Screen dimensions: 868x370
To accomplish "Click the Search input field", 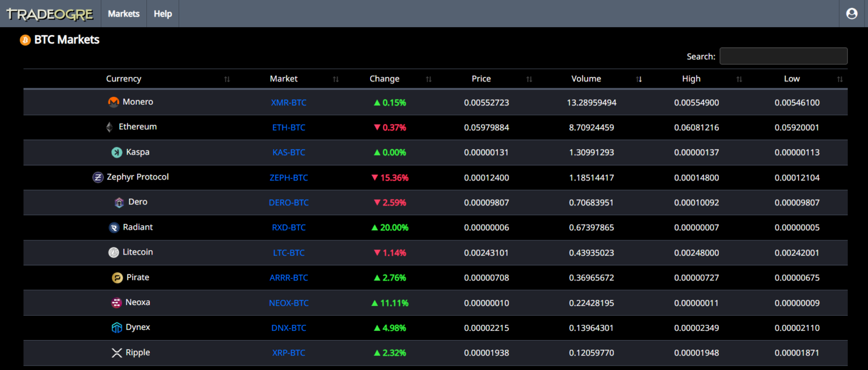I will (x=783, y=56).
